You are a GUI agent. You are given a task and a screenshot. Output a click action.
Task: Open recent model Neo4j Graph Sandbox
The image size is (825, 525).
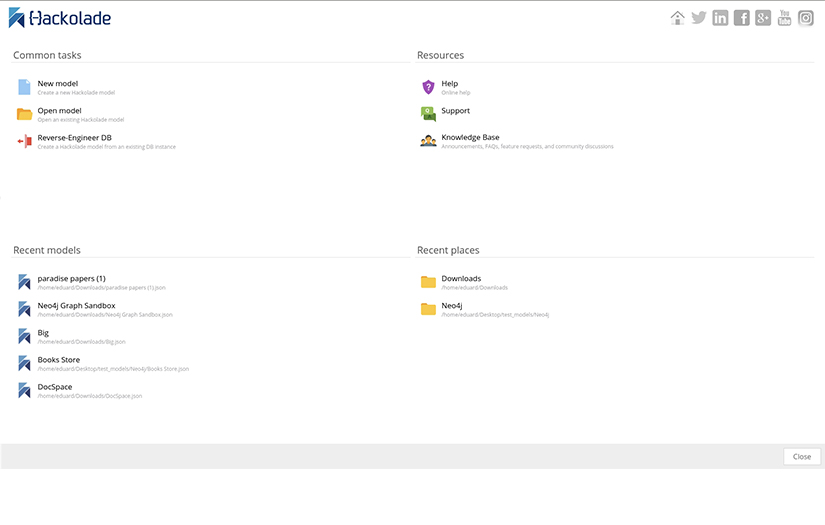click(76, 306)
